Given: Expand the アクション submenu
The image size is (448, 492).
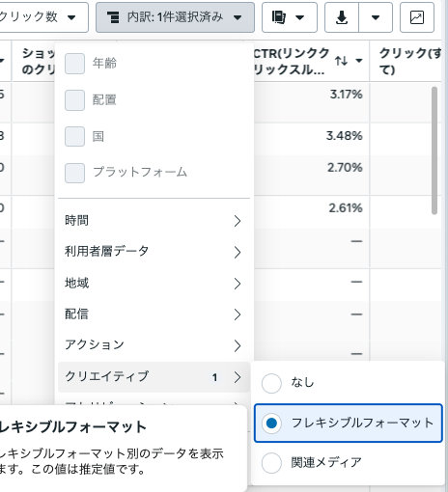Looking at the screenshot, I should [154, 345].
